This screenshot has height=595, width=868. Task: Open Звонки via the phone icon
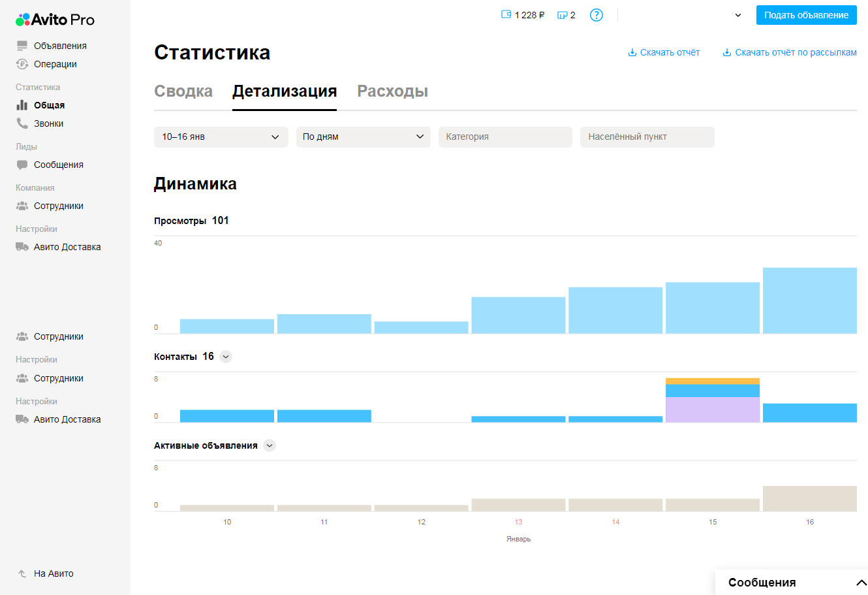[x=22, y=123]
